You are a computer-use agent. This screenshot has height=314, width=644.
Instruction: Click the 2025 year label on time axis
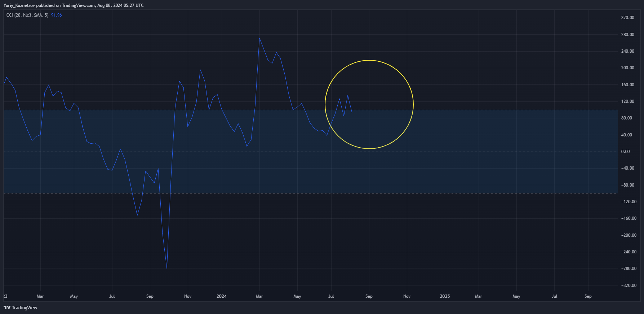tap(445, 296)
